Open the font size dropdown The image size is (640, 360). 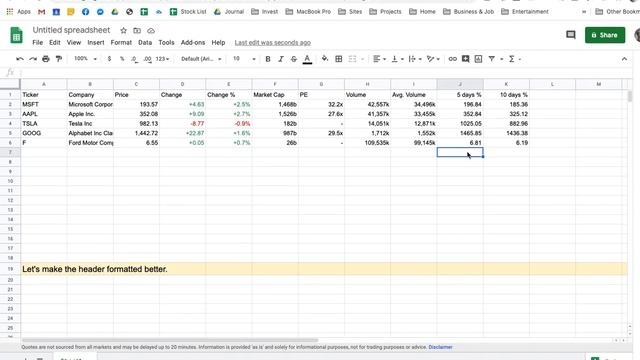244,59
